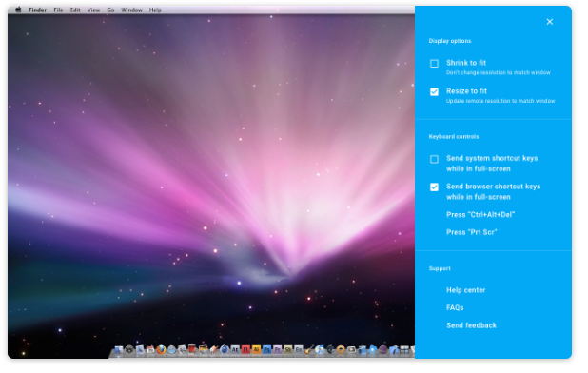Uncheck the Resize to fit option
The image size is (588, 373).
434,92
